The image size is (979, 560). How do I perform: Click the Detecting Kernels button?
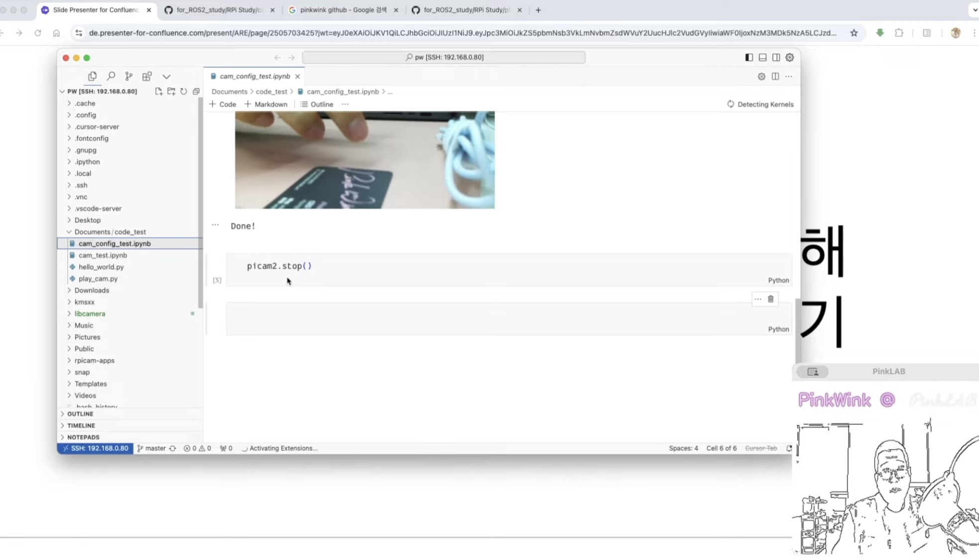(760, 105)
